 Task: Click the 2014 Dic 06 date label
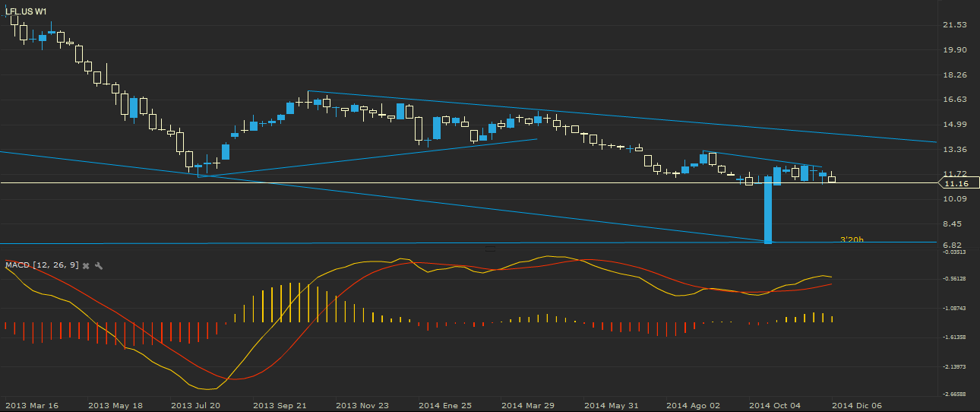click(x=856, y=405)
